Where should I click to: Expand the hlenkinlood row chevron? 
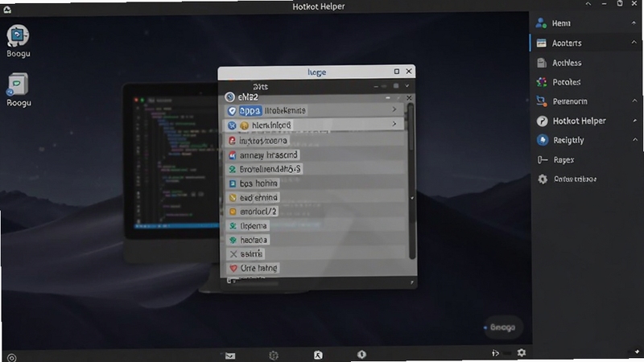(x=394, y=124)
